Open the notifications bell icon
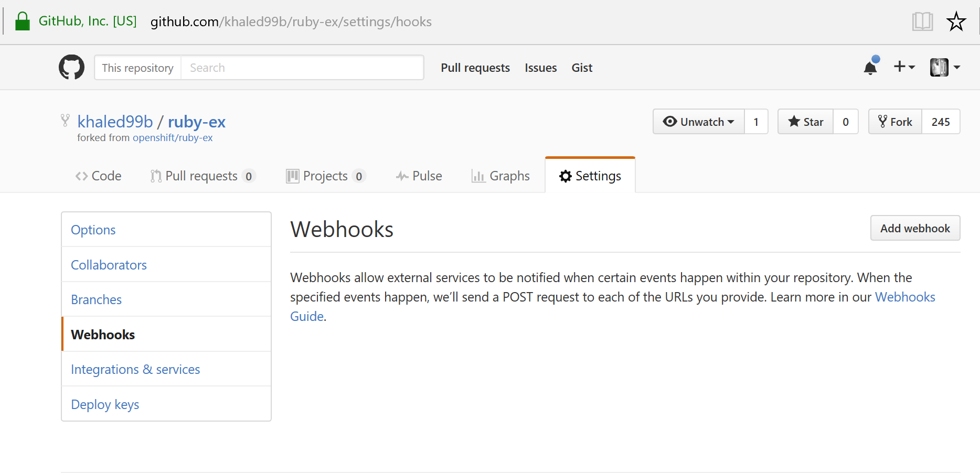 [x=870, y=67]
